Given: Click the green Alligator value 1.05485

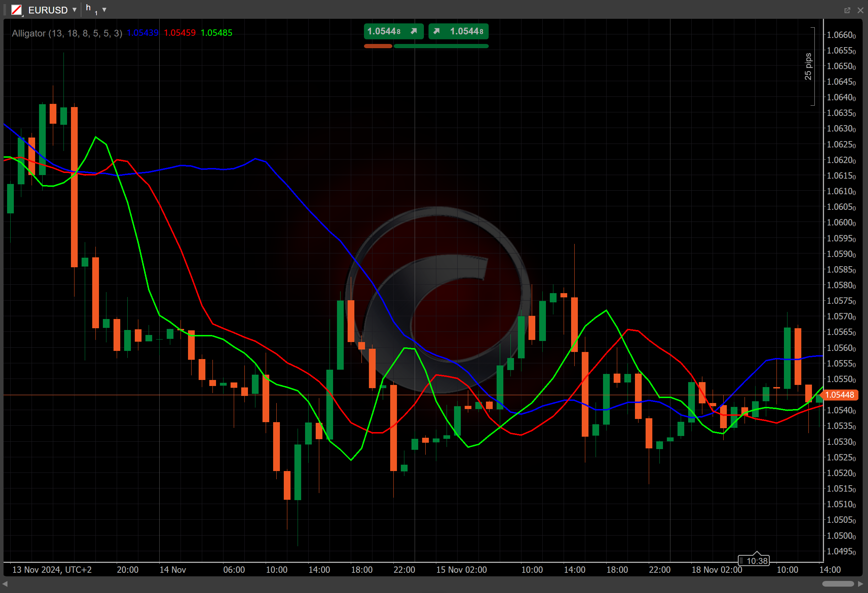Looking at the screenshot, I should 216,33.
